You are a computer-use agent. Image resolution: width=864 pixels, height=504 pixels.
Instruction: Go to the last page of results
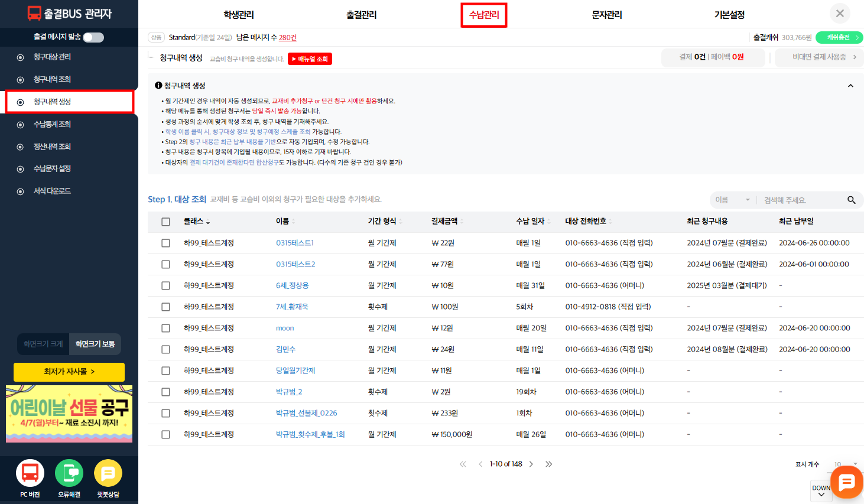(548, 464)
